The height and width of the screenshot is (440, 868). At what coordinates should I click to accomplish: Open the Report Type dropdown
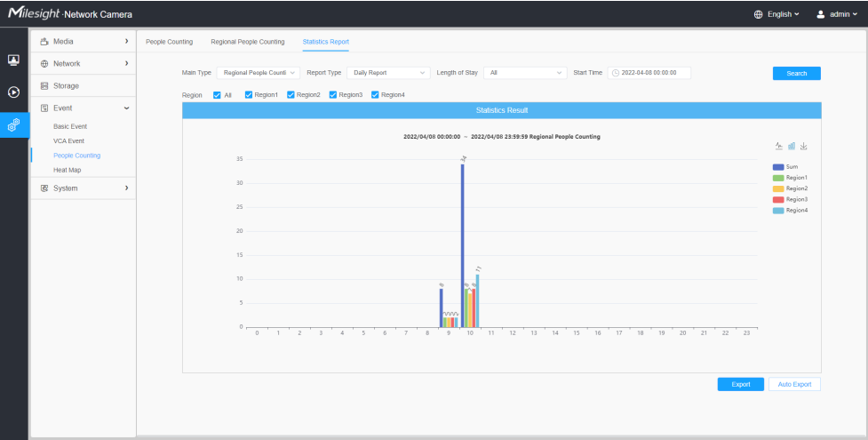(x=388, y=73)
